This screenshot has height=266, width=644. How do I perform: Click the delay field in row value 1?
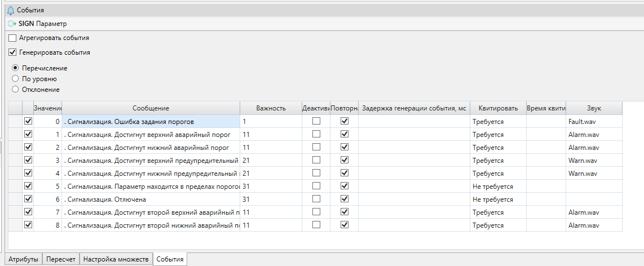[414, 134]
